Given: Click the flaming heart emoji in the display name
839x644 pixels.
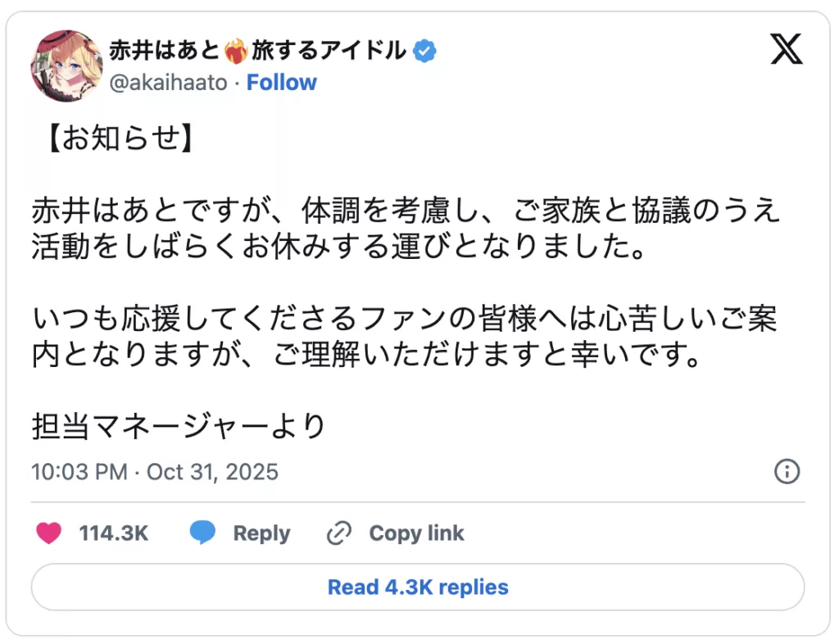Looking at the screenshot, I should 236,52.
